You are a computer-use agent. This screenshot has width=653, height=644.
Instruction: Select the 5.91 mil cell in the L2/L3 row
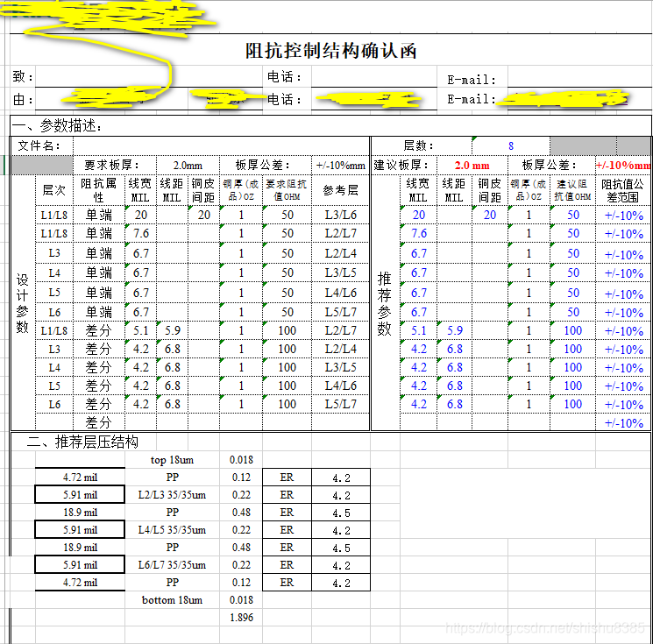(x=80, y=494)
